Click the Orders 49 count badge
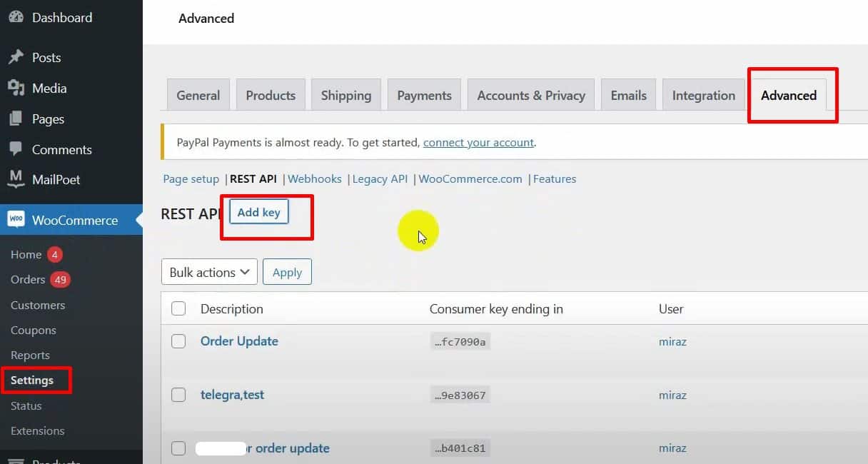 pos(60,280)
